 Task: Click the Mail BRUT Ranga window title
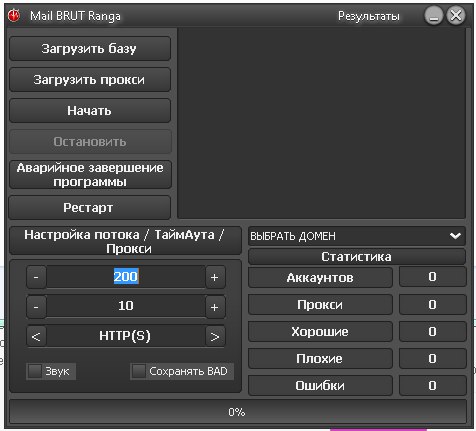75,16
